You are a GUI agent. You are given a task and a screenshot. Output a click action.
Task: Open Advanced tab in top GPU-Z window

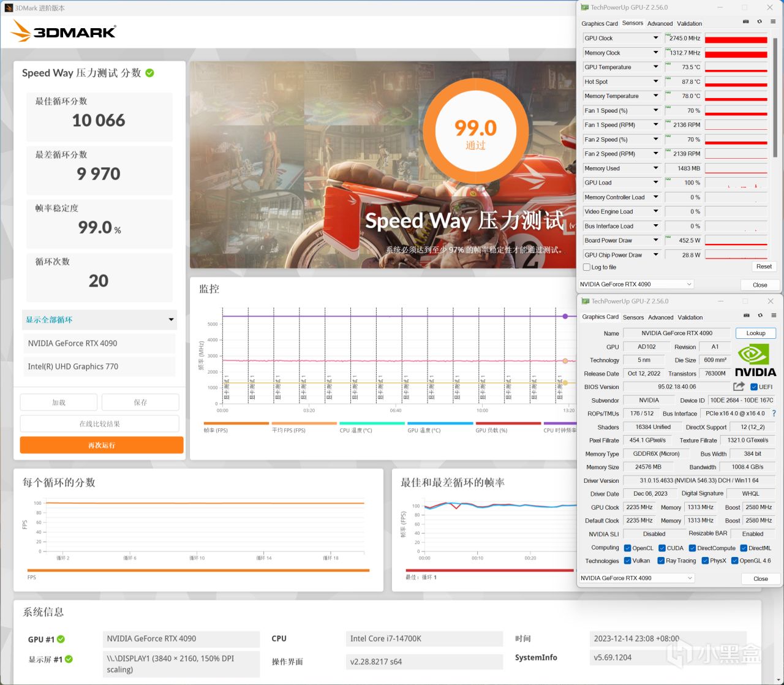[x=660, y=23]
